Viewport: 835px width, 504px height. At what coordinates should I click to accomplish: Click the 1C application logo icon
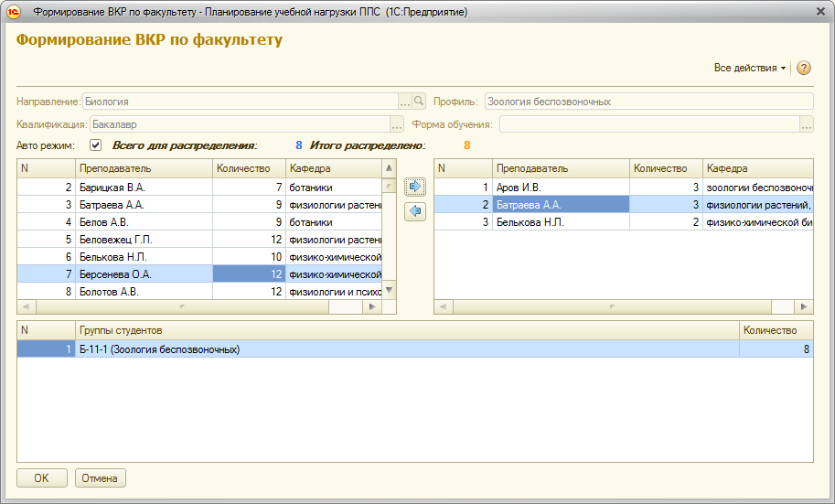point(14,12)
